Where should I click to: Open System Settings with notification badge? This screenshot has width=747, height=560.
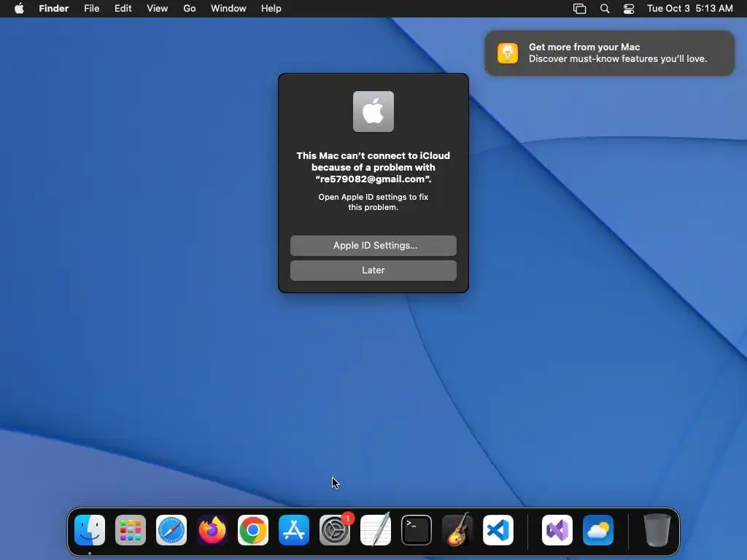coord(335,530)
